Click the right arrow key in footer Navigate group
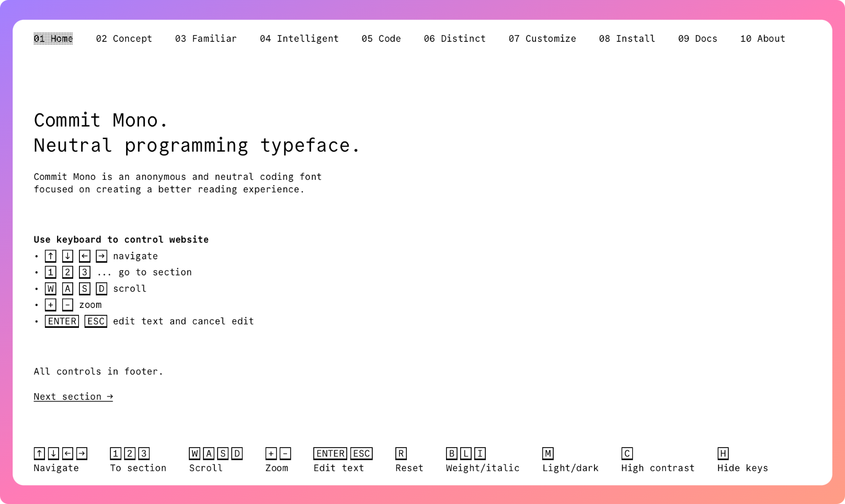 pyautogui.click(x=82, y=453)
